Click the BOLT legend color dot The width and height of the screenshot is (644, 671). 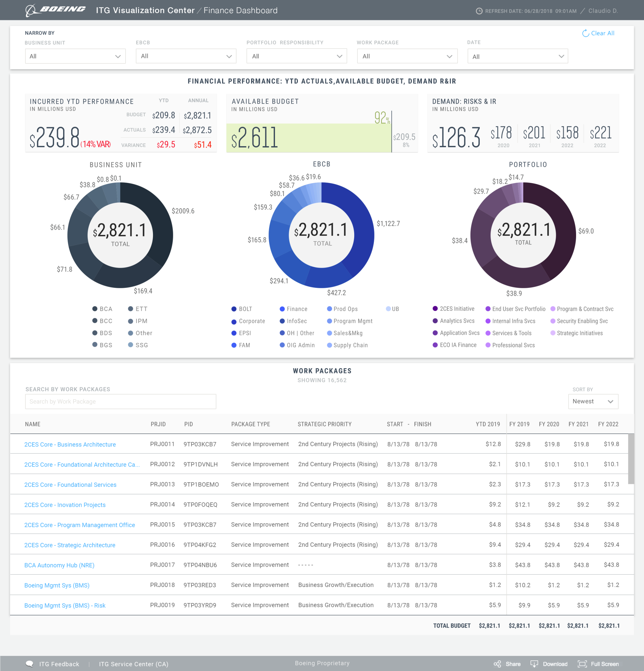(x=234, y=309)
